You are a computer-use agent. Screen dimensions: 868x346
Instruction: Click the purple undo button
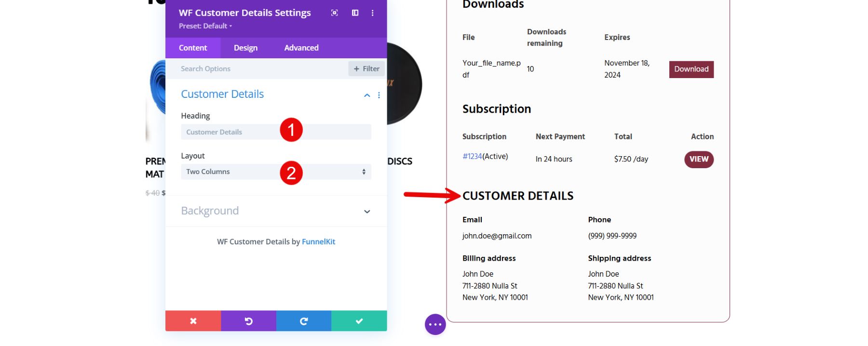pyautogui.click(x=248, y=321)
